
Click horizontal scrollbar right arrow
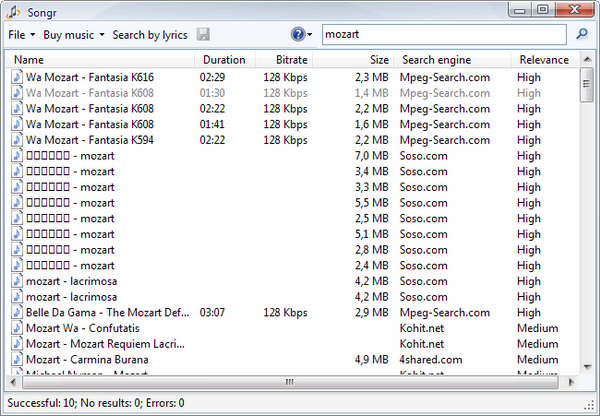571,382
